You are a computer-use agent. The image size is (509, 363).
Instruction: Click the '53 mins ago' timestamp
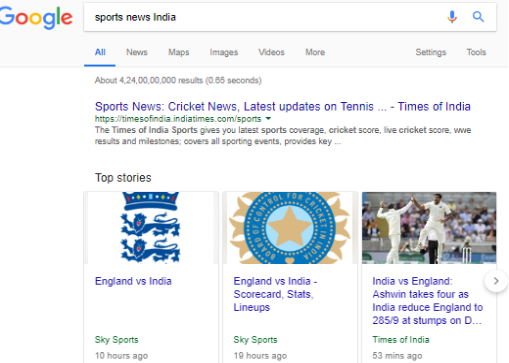(397, 356)
